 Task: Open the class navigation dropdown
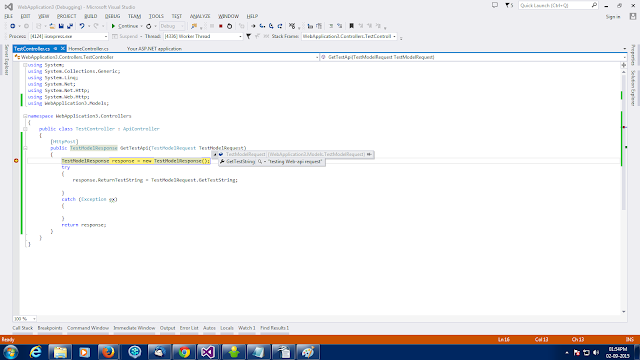pyautogui.click(x=317, y=57)
